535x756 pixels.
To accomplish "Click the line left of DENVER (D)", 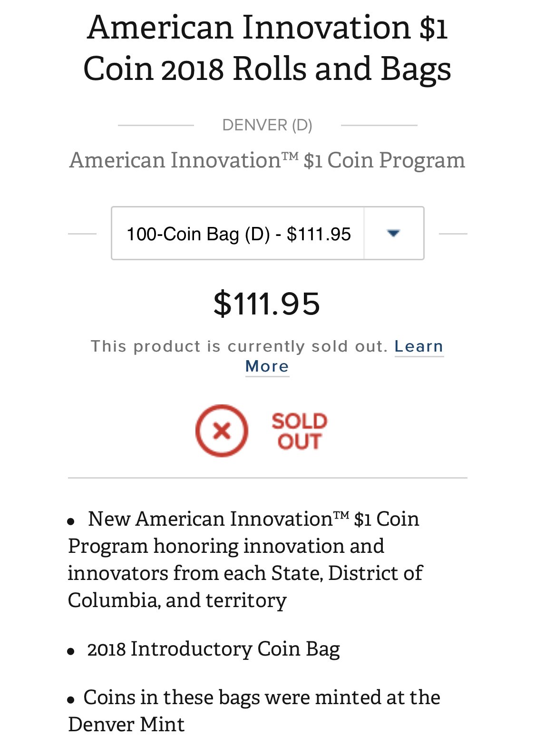I will point(156,125).
